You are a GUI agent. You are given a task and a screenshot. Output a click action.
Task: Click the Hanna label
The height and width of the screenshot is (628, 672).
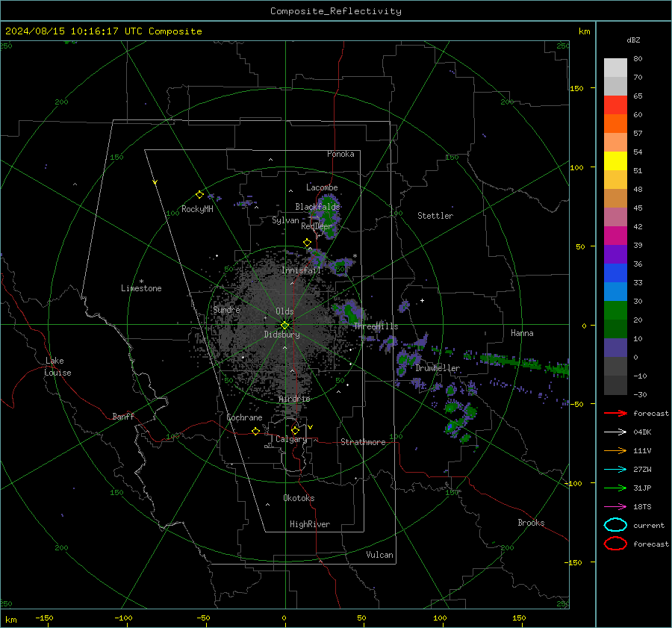[522, 333]
